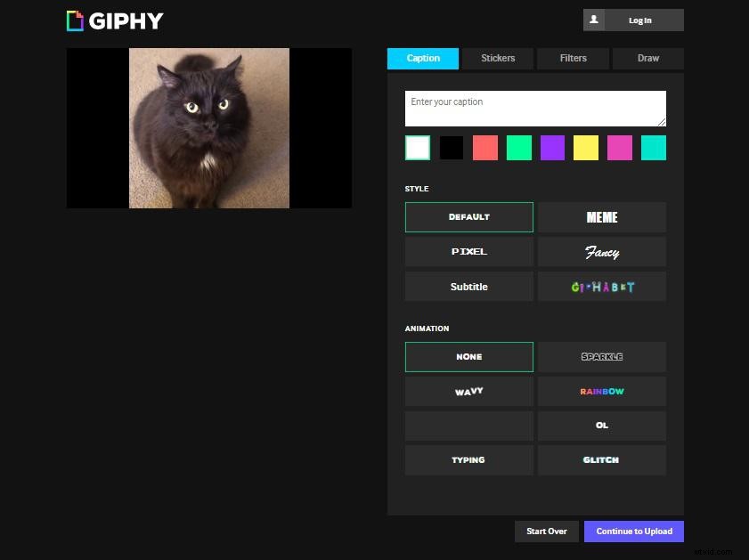749x560 pixels.
Task: Click the Start Over button
Action: (x=546, y=531)
